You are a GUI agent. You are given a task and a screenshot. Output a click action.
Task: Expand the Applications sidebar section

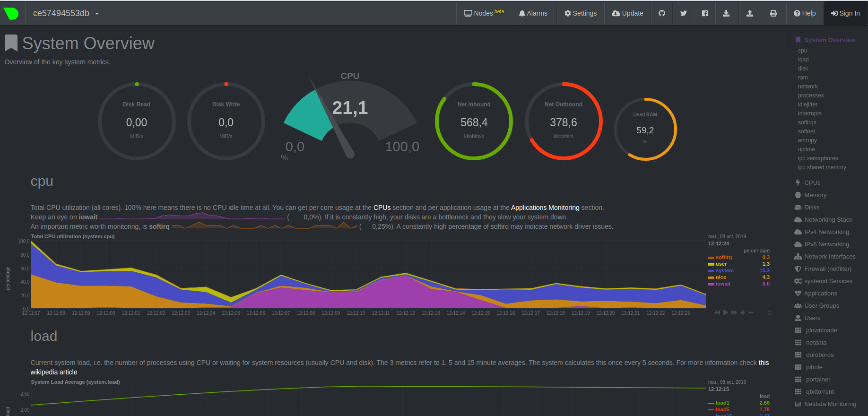coord(820,293)
